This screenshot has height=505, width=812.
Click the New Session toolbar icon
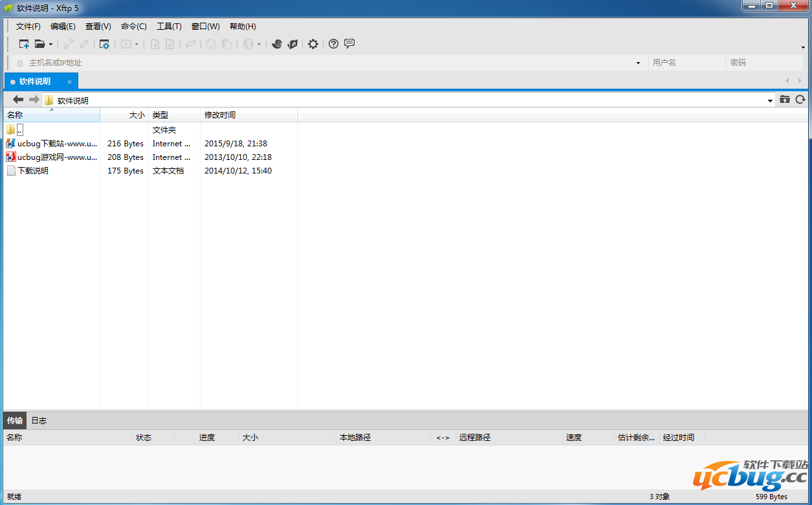(x=24, y=44)
